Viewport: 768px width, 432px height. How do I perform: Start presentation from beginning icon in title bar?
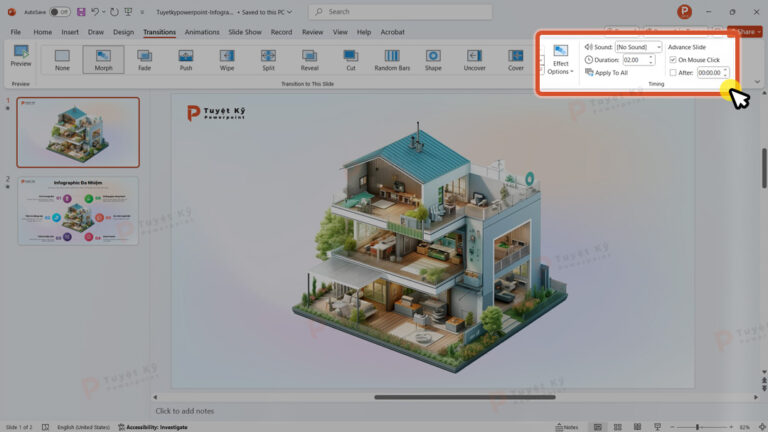point(128,12)
